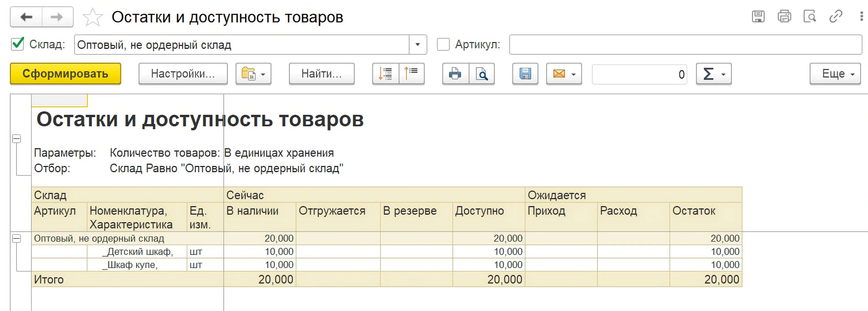This screenshot has width=868, height=311.
Task: Click Итого Доступно value 20,000
Action: [x=489, y=279]
